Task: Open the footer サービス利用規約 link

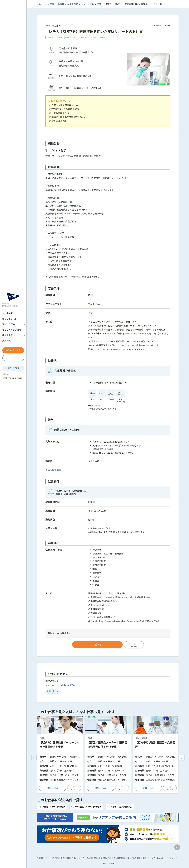Action: pos(53,858)
